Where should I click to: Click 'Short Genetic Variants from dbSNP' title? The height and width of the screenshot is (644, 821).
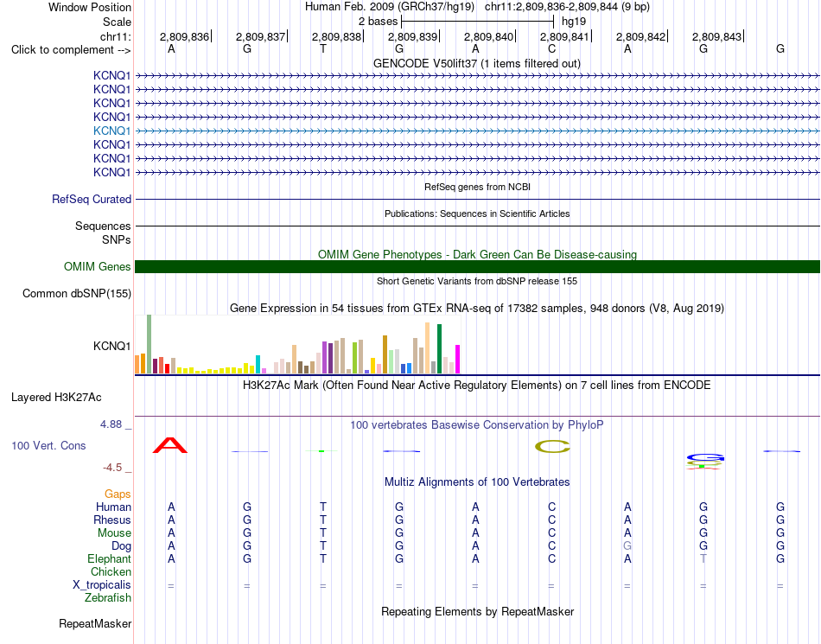[x=477, y=281]
